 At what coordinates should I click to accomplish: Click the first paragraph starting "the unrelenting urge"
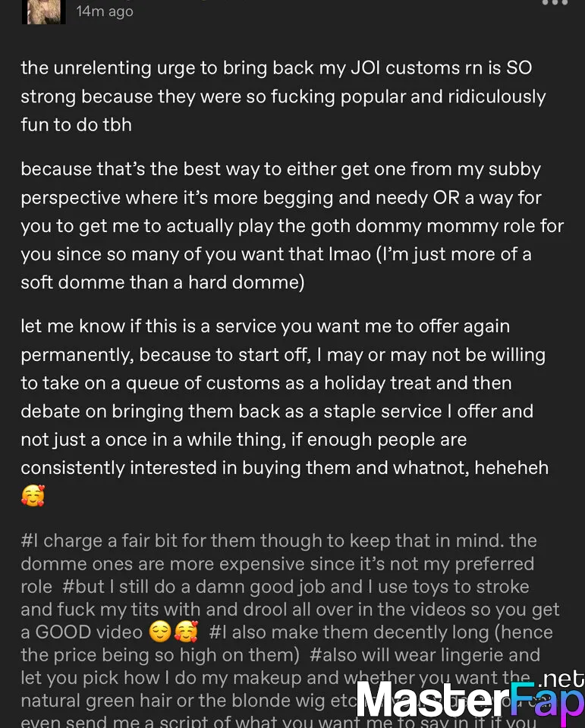pos(282,96)
